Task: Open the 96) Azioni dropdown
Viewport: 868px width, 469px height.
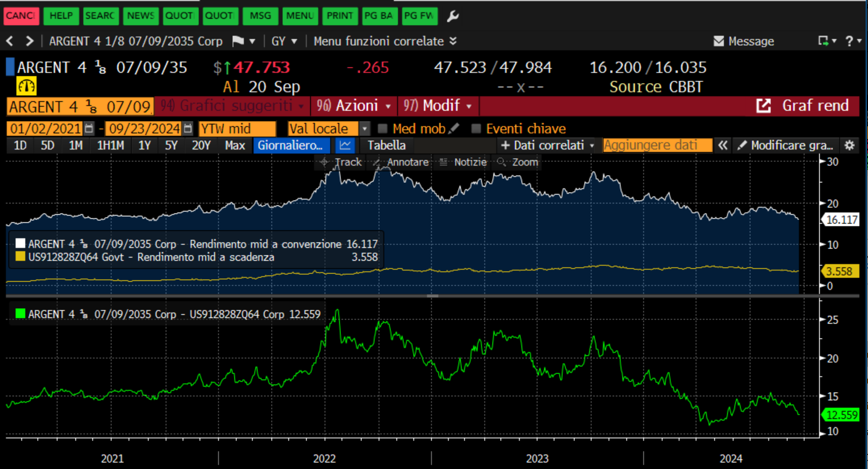Action: [x=353, y=106]
